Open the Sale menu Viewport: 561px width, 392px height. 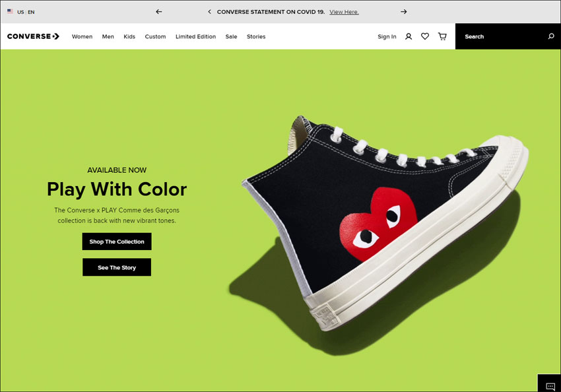pos(231,36)
